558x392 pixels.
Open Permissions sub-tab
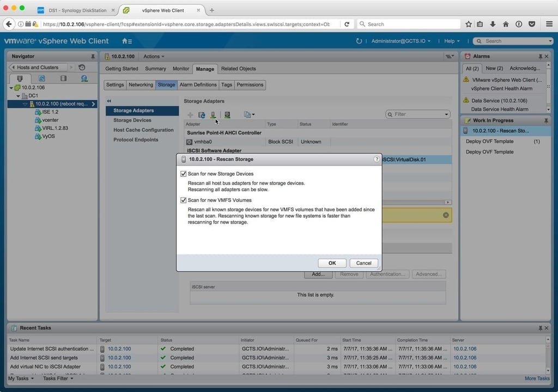point(250,84)
